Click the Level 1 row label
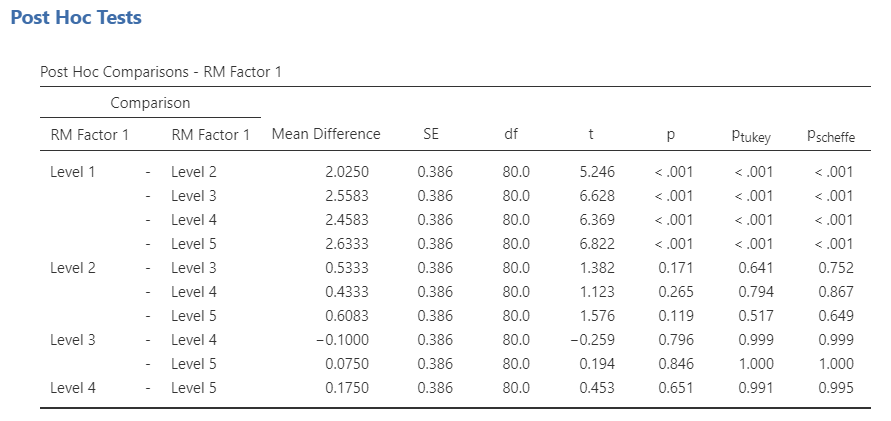This screenshot has width=891, height=421. 73,172
